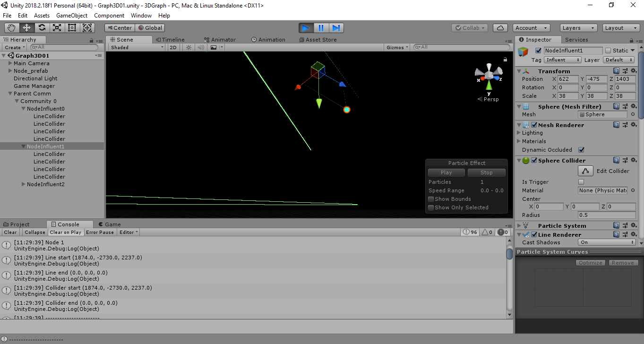Enable Show Bounds in Particle Effect
Viewport: 644px width, 344px height.
click(x=431, y=199)
